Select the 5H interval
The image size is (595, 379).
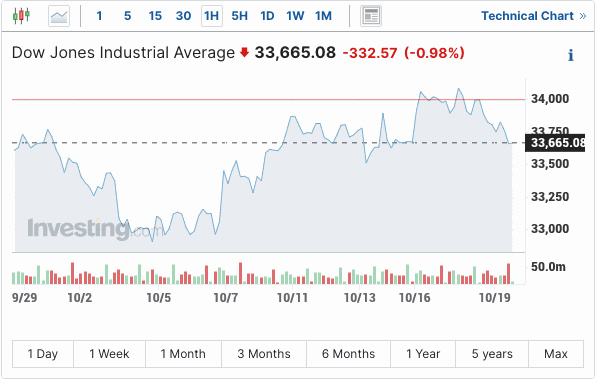pos(239,16)
